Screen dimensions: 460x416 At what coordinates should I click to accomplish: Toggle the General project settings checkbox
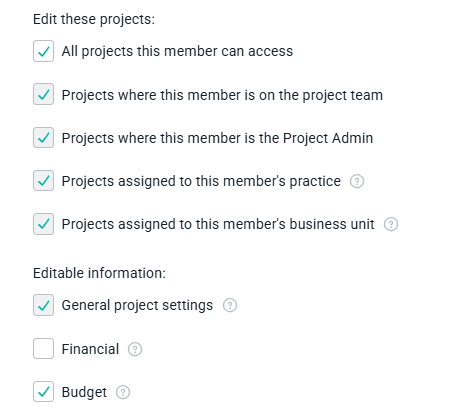coord(43,305)
